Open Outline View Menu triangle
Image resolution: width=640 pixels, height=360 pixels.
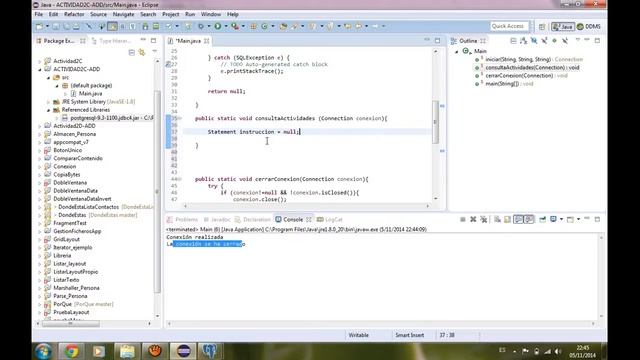[578, 40]
